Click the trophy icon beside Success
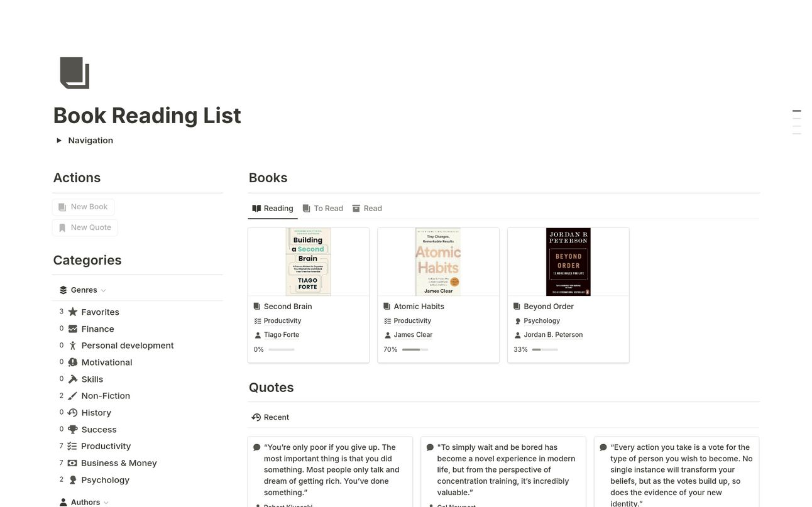Image resolution: width=812 pixels, height=507 pixels. coord(73,430)
